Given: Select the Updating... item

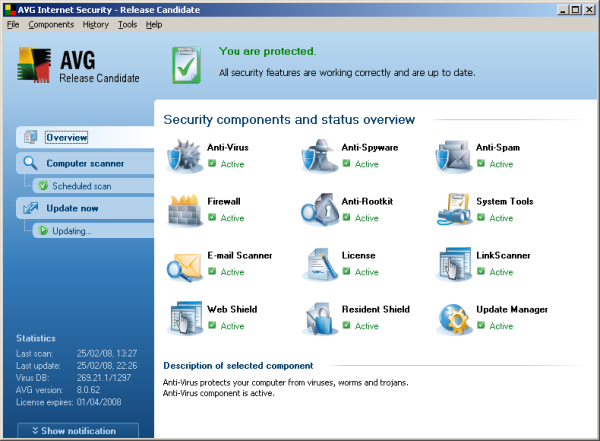Looking at the screenshot, I should (93, 231).
